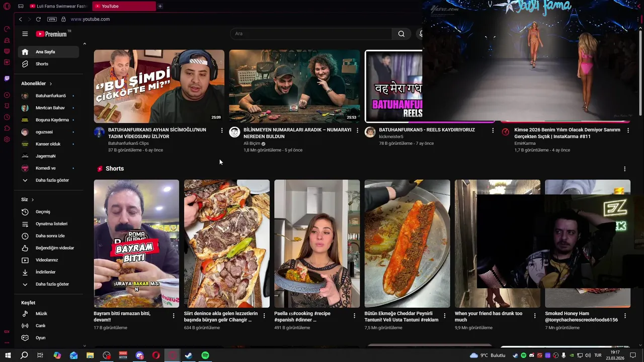Open Beğendiğim videolar
Viewport: 644px width, 362px height.
point(48,248)
